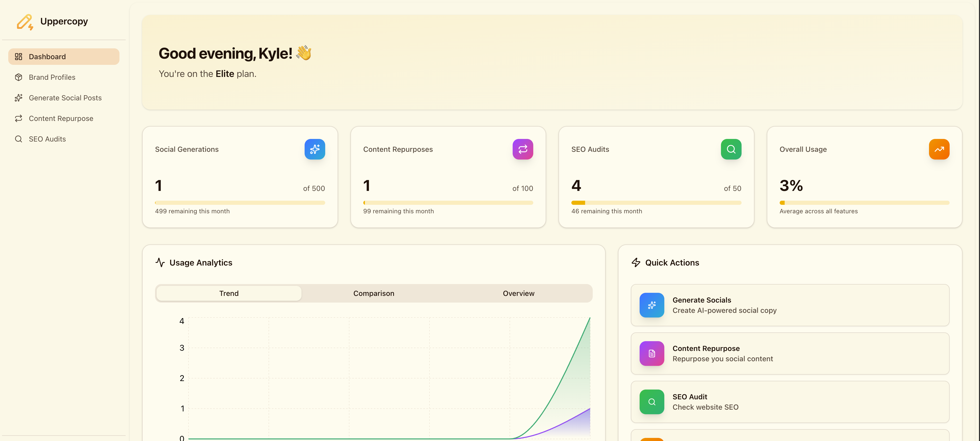Click the blue Generate Socials quick action icon
This screenshot has width=980, height=441.
(651, 305)
